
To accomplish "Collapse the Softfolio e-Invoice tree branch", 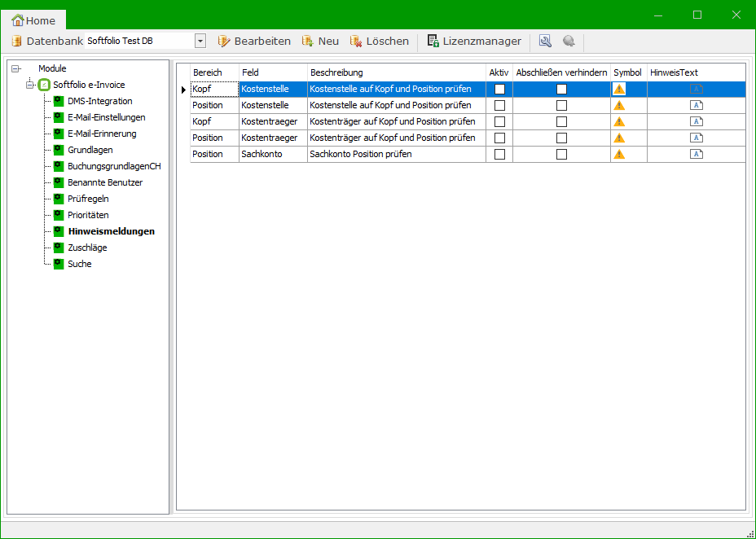I will tap(30, 85).
